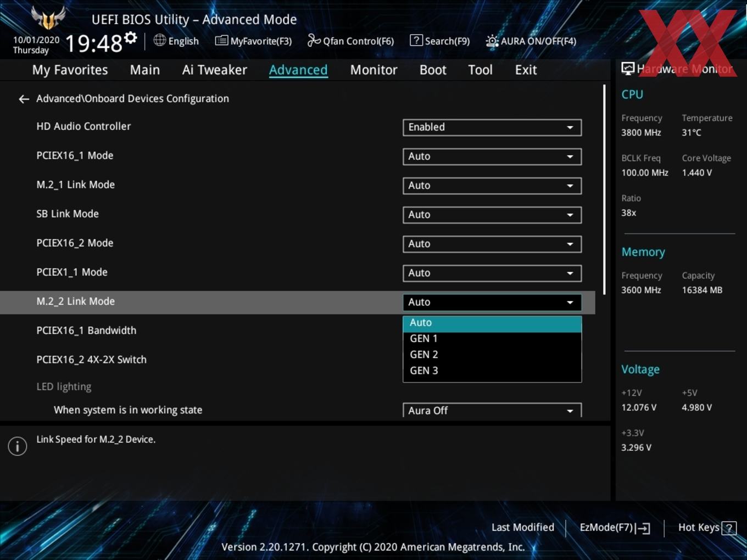Go to the Monitor tab
The width and height of the screenshot is (747, 560).
click(374, 70)
